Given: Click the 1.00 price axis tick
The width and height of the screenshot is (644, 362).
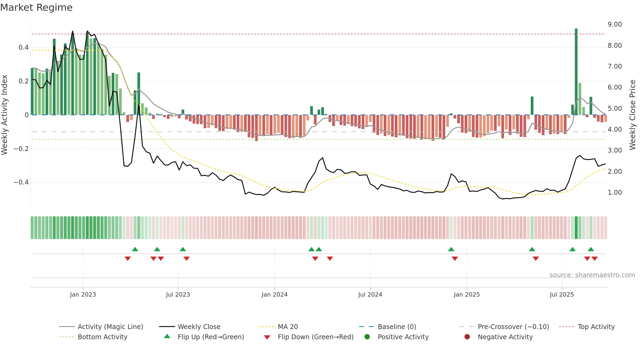Looking at the screenshot, I should [x=615, y=193].
